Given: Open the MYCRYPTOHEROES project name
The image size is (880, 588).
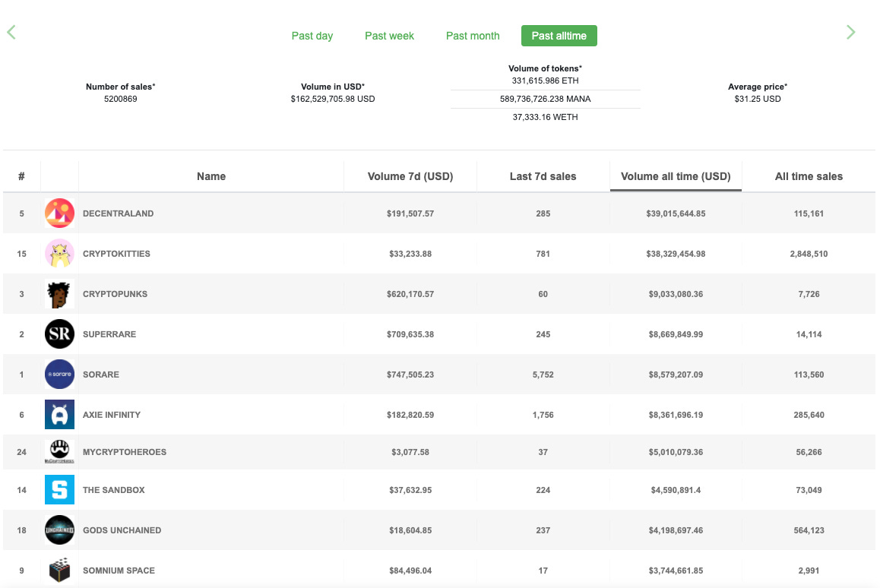Looking at the screenshot, I should tap(125, 452).
